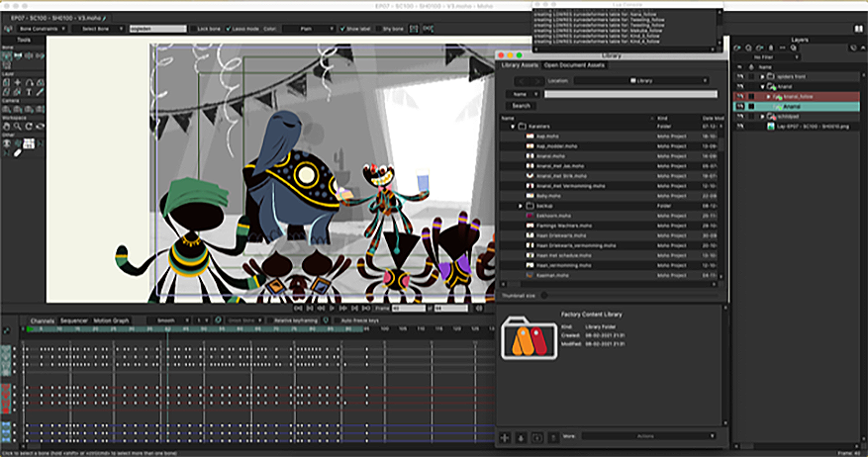Click the Library back navigation arrow
The width and height of the screenshot is (868, 457).
pos(521,81)
